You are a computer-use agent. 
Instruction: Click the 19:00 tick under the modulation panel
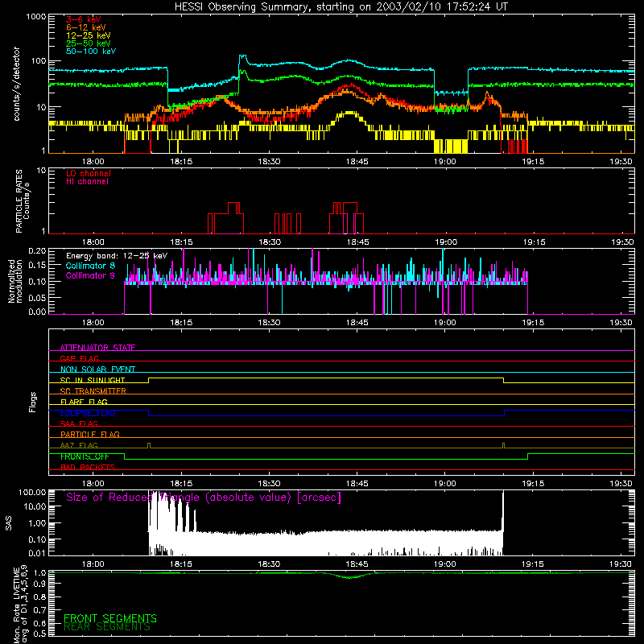point(445,323)
